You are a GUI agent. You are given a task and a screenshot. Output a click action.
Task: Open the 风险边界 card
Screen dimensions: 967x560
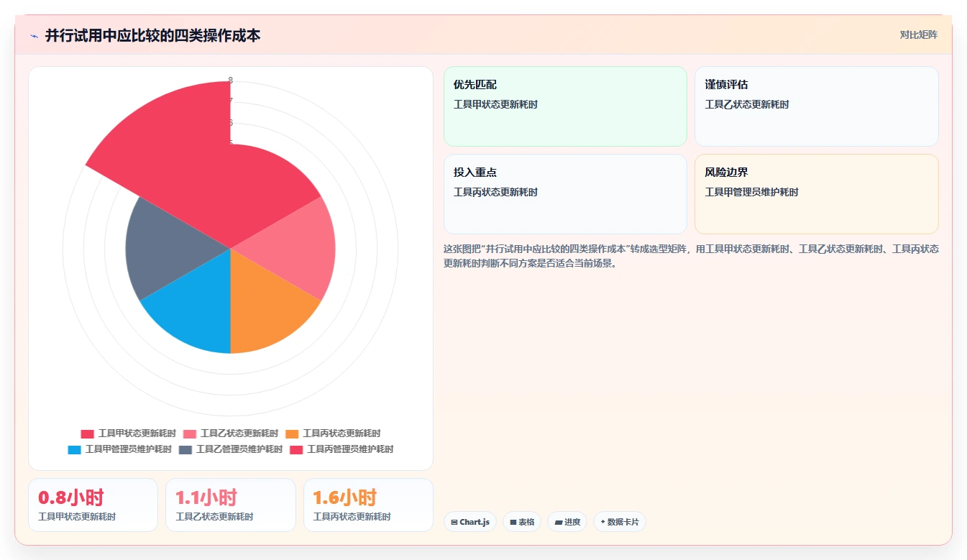point(816,194)
